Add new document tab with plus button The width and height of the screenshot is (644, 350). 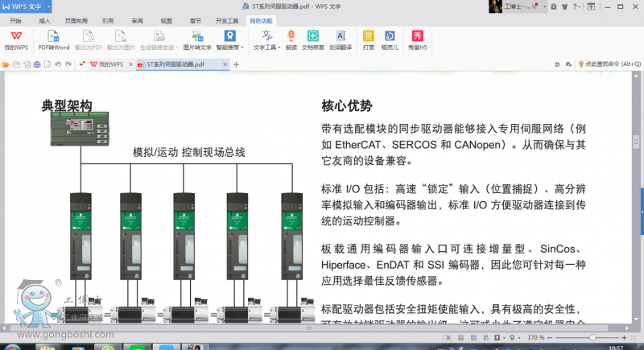236,64
